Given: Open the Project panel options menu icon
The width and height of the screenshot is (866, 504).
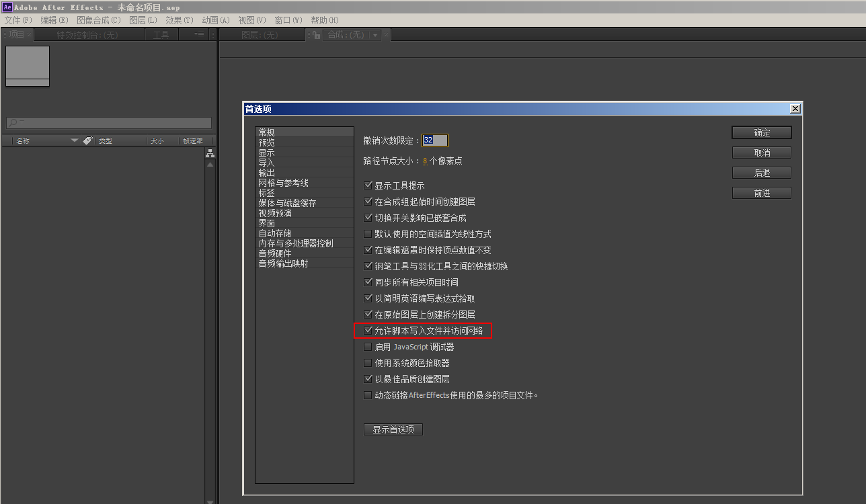Looking at the screenshot, I should 199,34.
